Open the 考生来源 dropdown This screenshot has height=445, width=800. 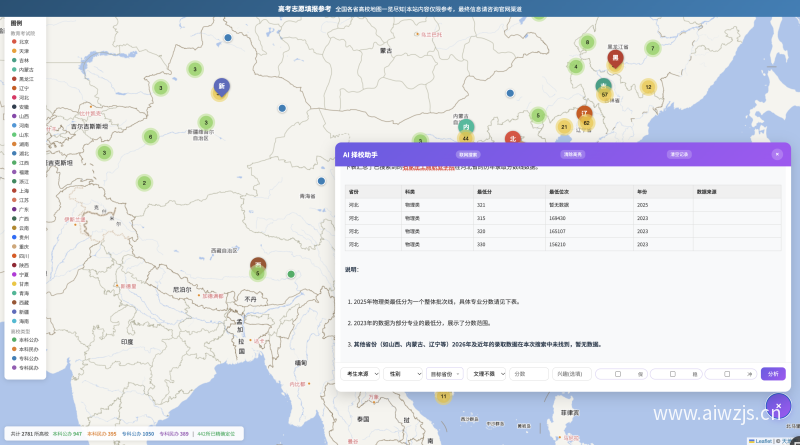point(360,374)
